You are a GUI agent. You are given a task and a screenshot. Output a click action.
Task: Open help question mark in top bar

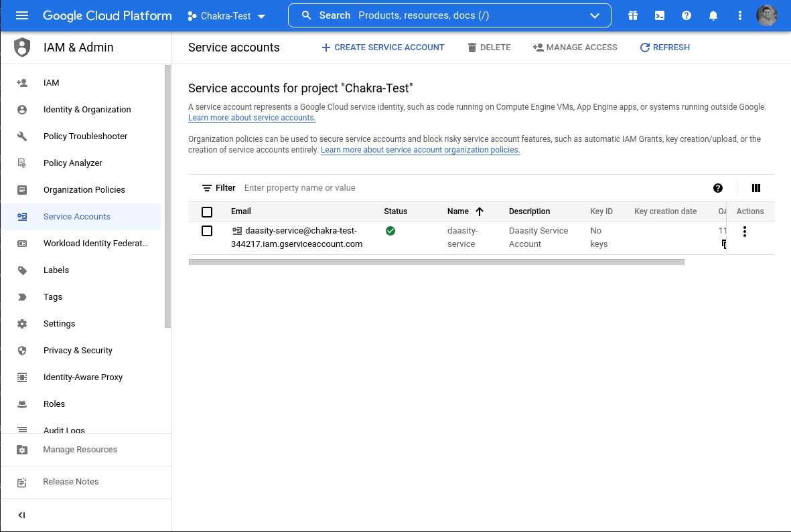pos(687,15)
